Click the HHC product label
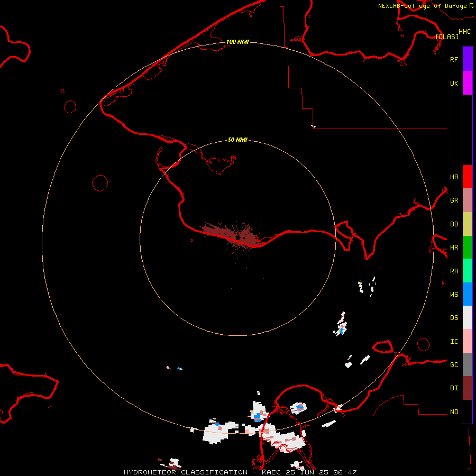 [x=464, y=32]
